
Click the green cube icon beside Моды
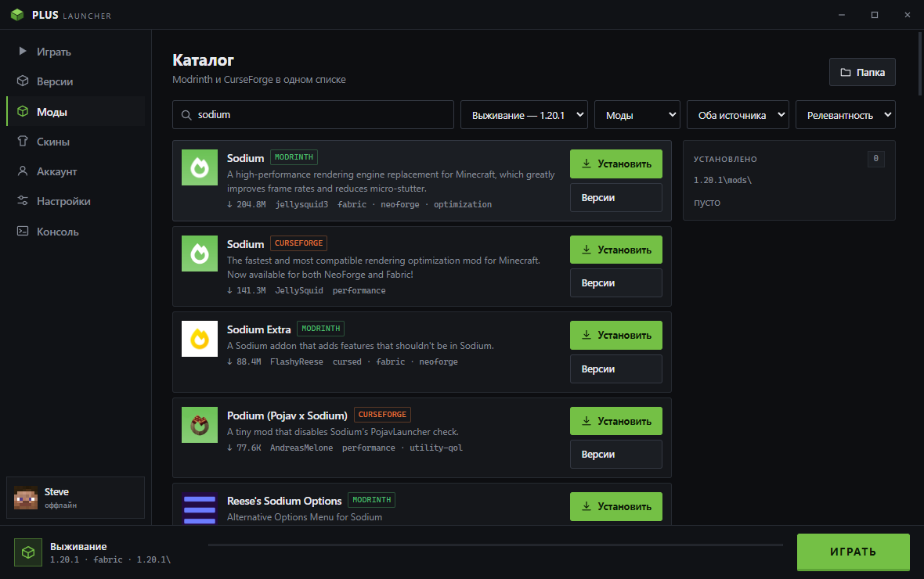(x=23, y=111)
